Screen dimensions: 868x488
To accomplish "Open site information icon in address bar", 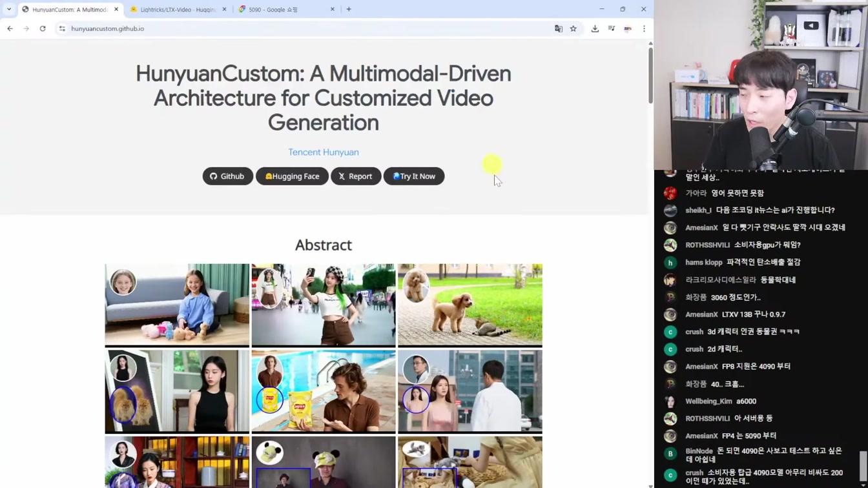I will pyautogui.click(x=62, y=28).
